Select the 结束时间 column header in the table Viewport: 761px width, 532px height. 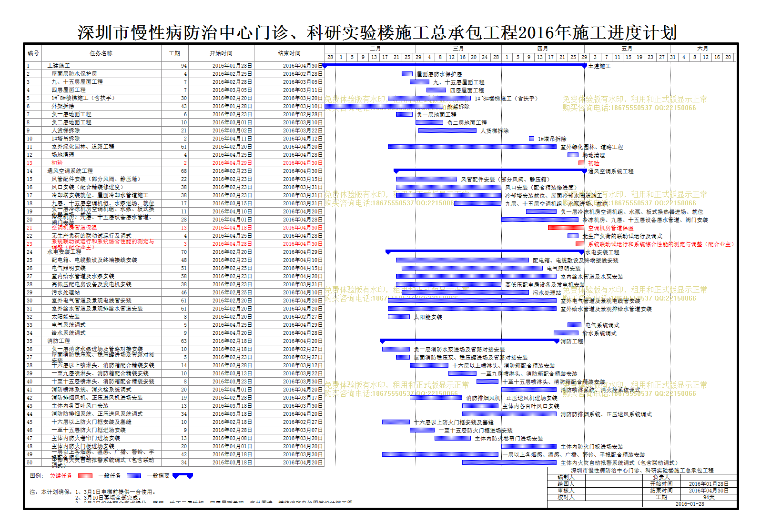[289, 53]
